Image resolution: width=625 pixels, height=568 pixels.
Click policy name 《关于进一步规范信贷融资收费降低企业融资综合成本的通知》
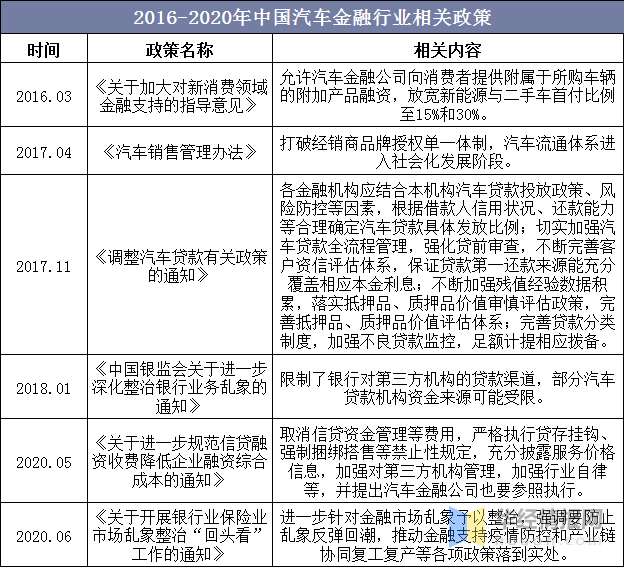click(x=180, y=462)
